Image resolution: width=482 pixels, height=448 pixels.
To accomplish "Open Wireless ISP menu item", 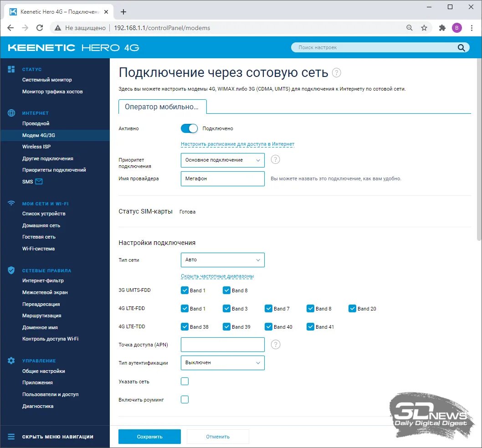I will (x=36, y=147).
